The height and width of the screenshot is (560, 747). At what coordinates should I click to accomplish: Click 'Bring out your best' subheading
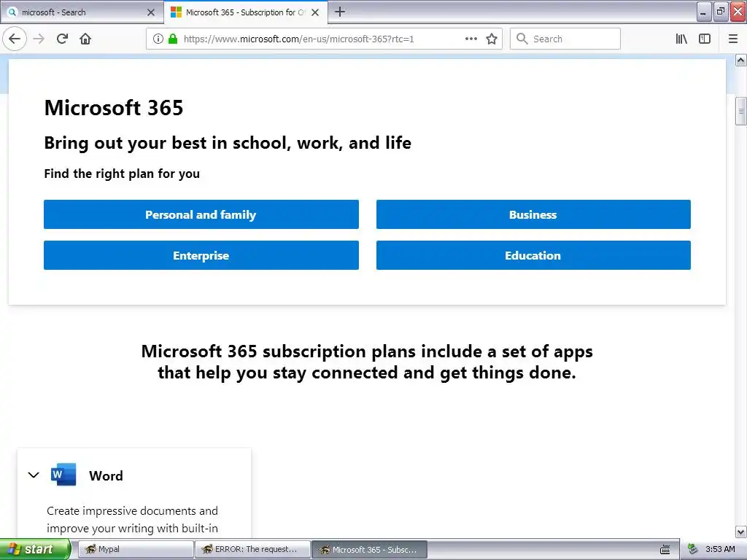228,143
